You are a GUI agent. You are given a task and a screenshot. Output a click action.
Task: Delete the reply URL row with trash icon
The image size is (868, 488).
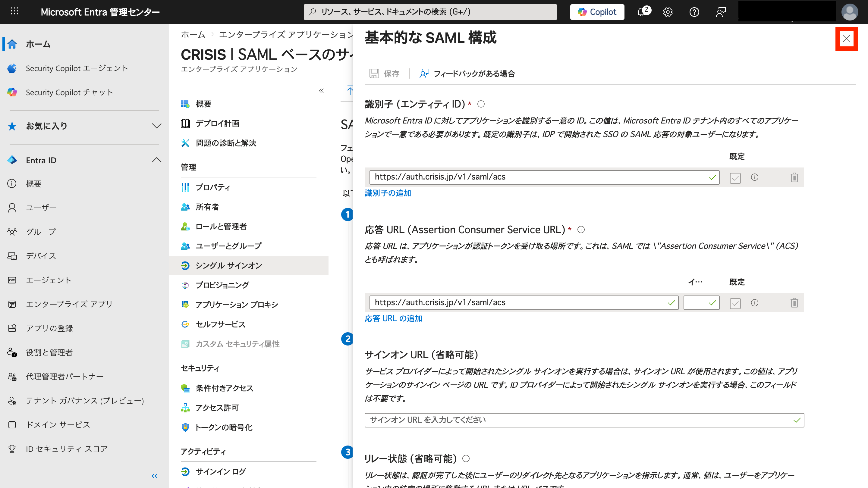[794, 303]
